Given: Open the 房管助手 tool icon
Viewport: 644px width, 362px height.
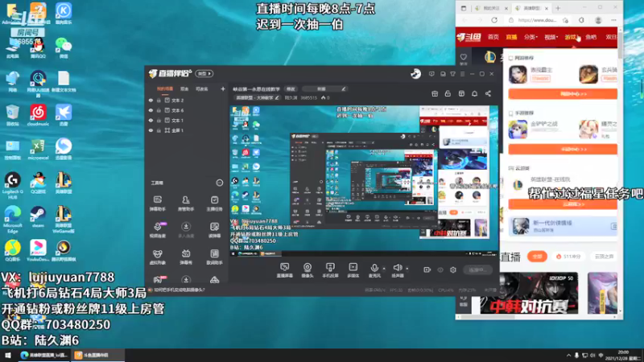Looking at the screenshot, I should [x=186, y=204].
